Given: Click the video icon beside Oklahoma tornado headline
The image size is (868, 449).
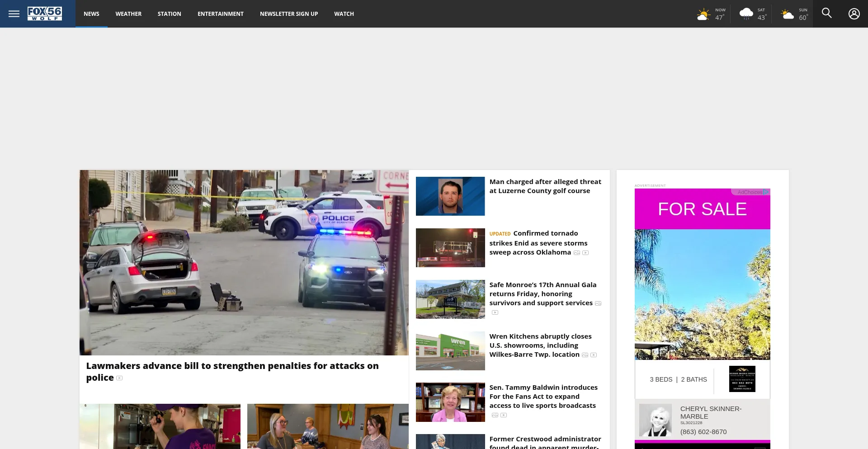Looking at the screenshot, I should click(x=585, y=253).
